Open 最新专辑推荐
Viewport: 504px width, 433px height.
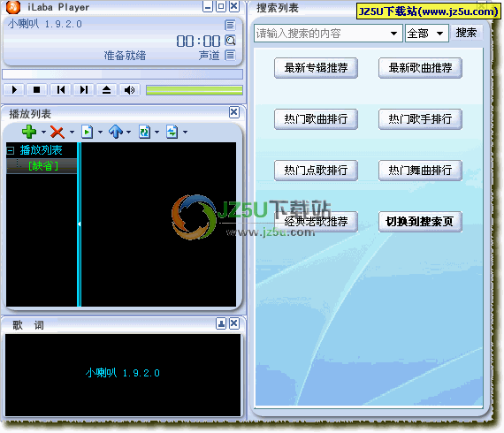[x=316, y=68]
